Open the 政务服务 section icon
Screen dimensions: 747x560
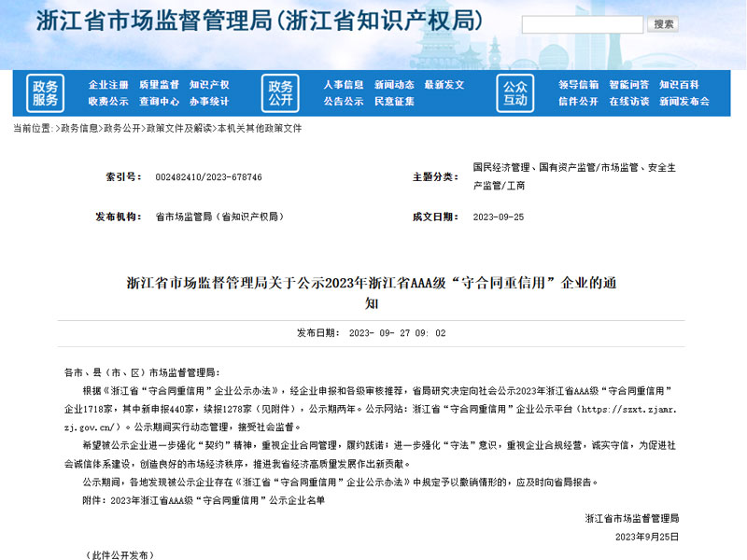tap(45, 93)
